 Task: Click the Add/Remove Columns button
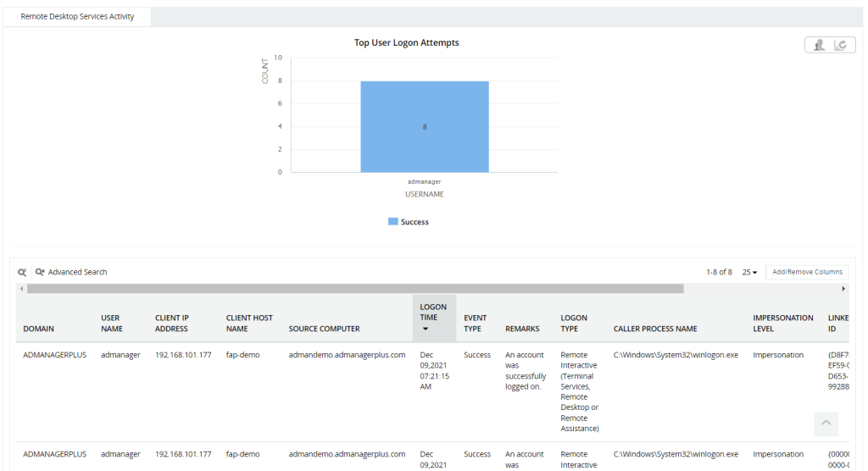pos(807,272)
